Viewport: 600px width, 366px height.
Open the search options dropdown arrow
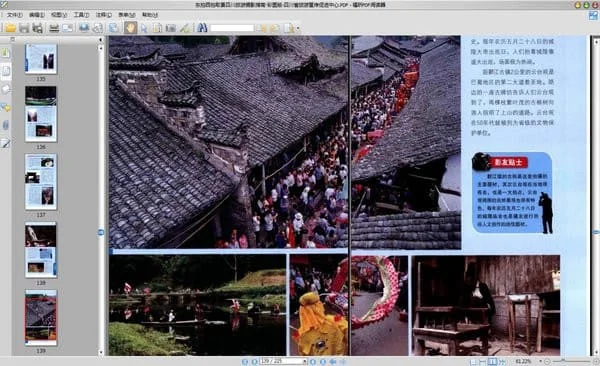[298, 28]
